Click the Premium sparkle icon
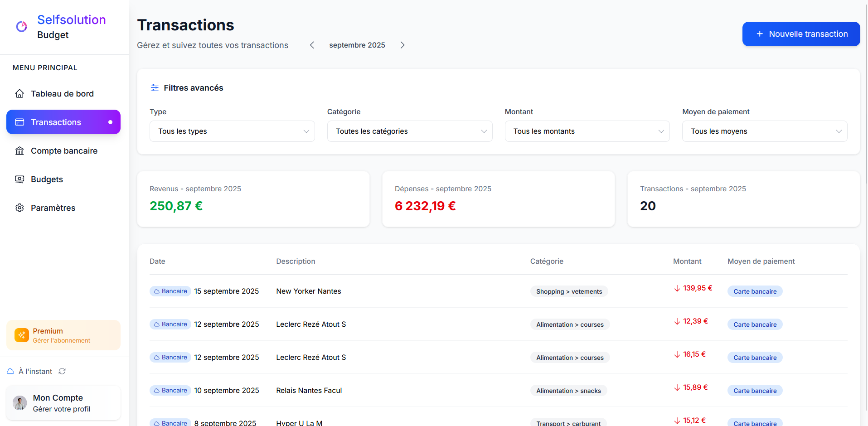This screenshot has width=868, height=426. pos(22,335)
